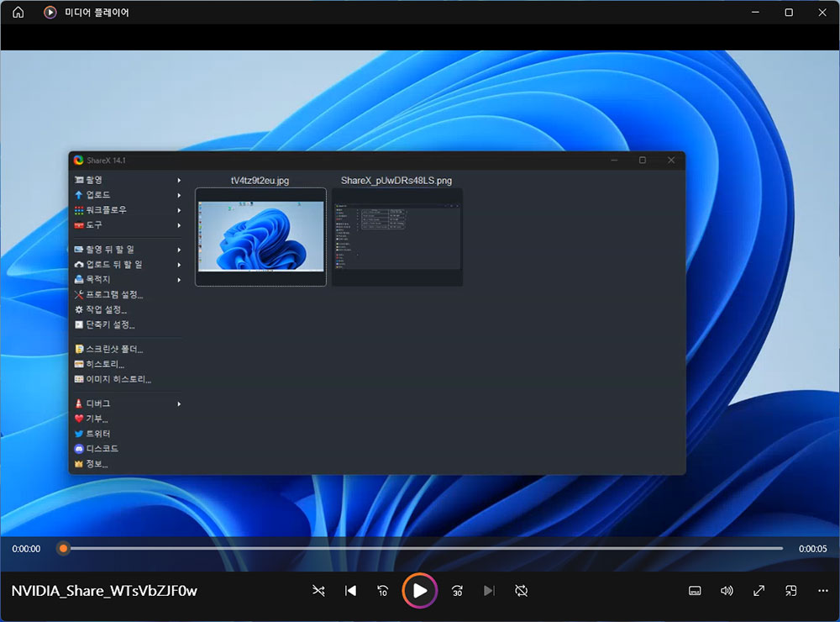
Task: Click the seek bar position handle
Action: (x=63, y=548)
